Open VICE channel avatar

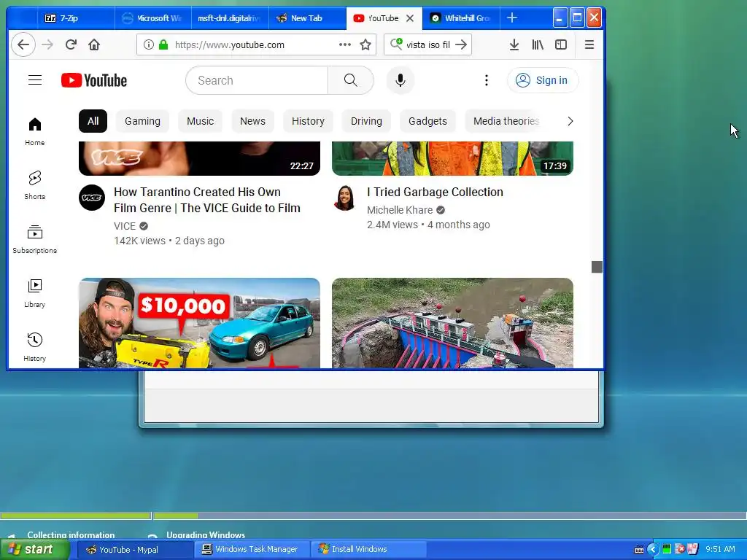point(92,198)
